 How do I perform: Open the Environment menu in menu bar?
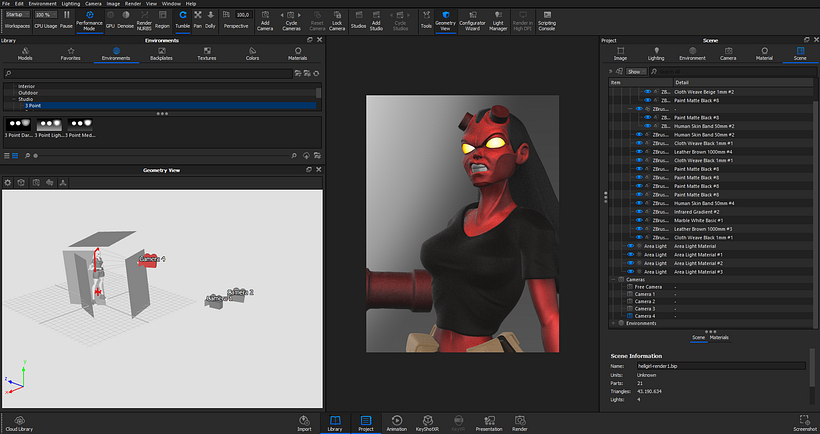tap(42, 4)
